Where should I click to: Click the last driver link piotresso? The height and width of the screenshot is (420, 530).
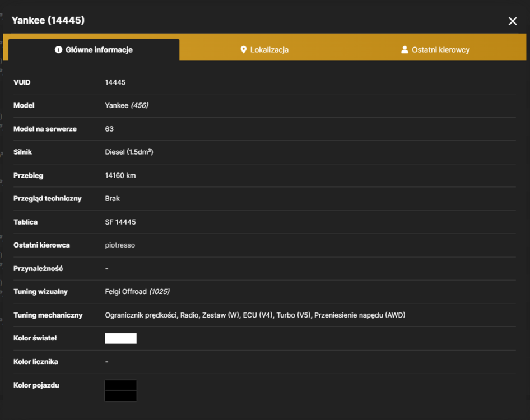tap(120, 245)
